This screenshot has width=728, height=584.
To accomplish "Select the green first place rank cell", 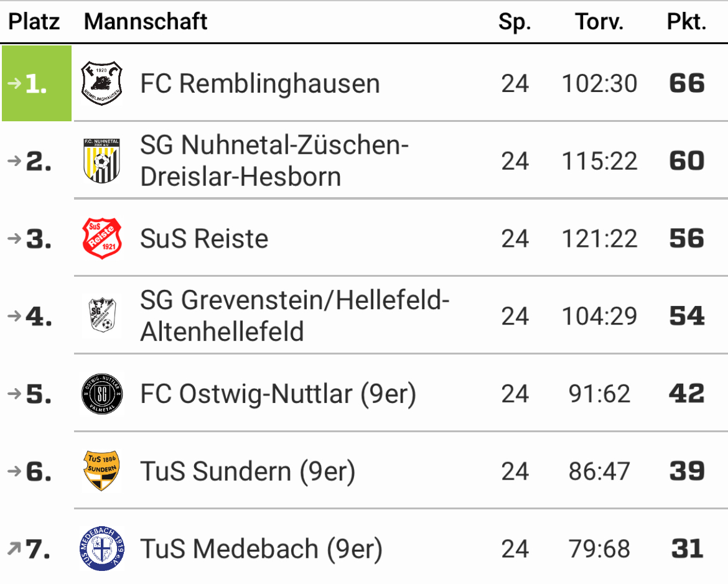I will coord(37,83).
